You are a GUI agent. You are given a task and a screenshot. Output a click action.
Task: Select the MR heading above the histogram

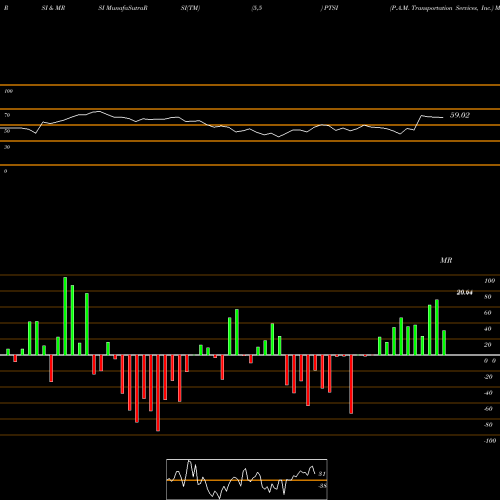pos(446,260)
